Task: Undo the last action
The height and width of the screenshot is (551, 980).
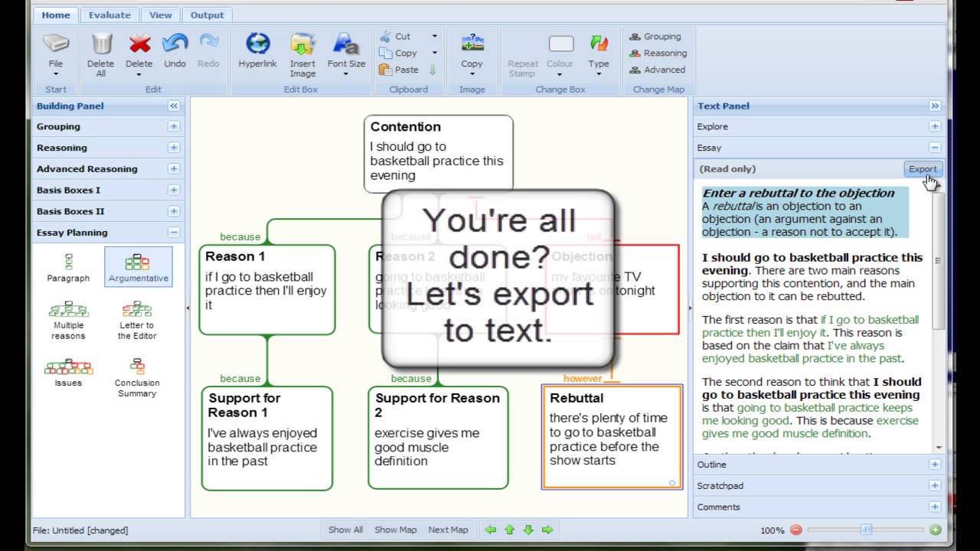Action: [175, 44]
